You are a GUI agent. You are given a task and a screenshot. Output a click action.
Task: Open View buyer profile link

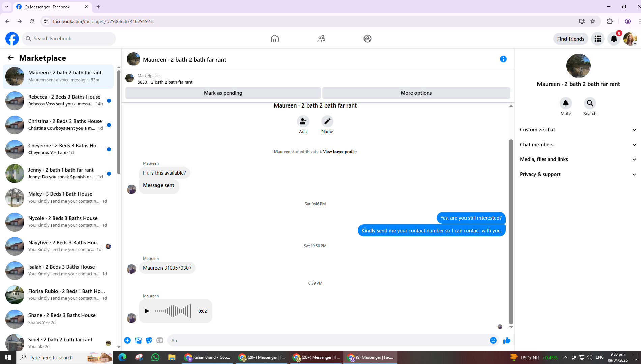coord(340,152)
